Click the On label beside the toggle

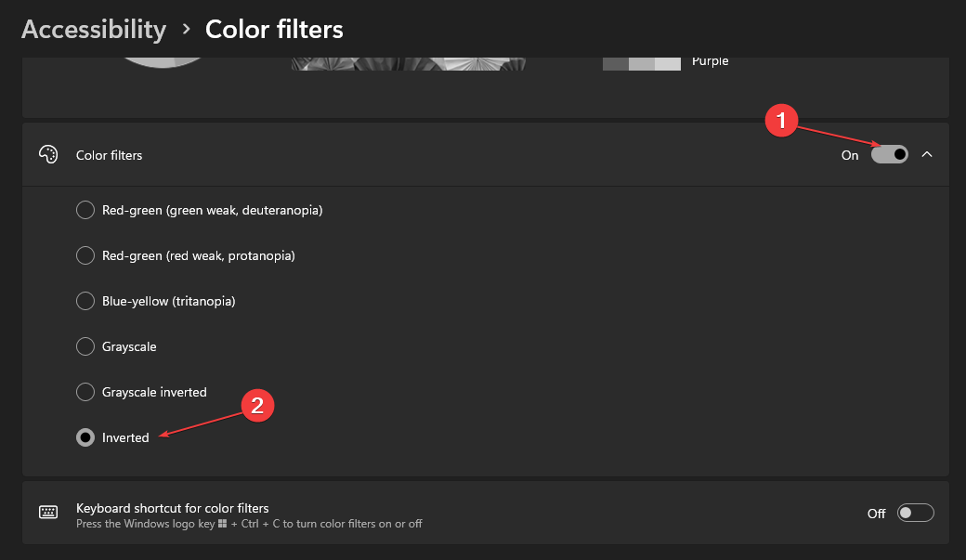click(849, 155)
